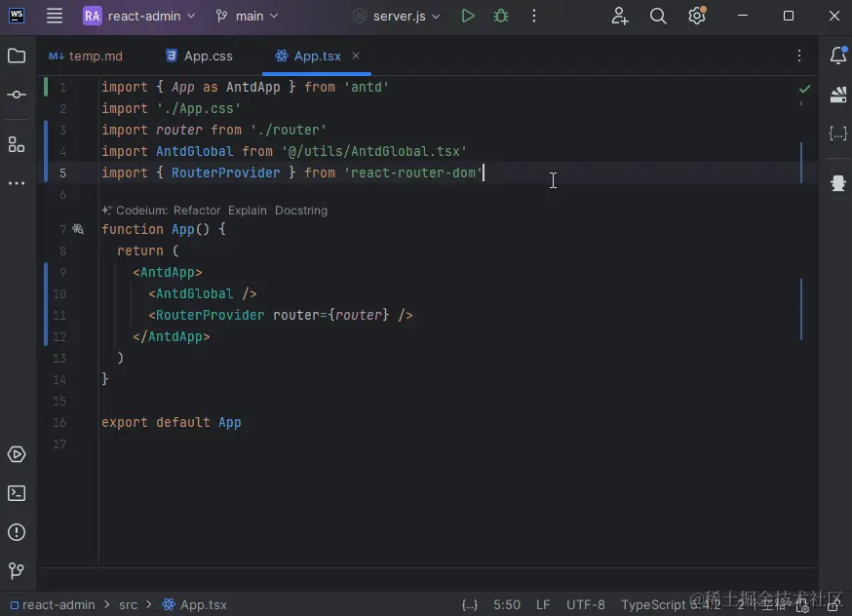Viewport: 852px width, 616px height.
Task: Click Codeium Explain code lens
Action: tap(248, 211)
